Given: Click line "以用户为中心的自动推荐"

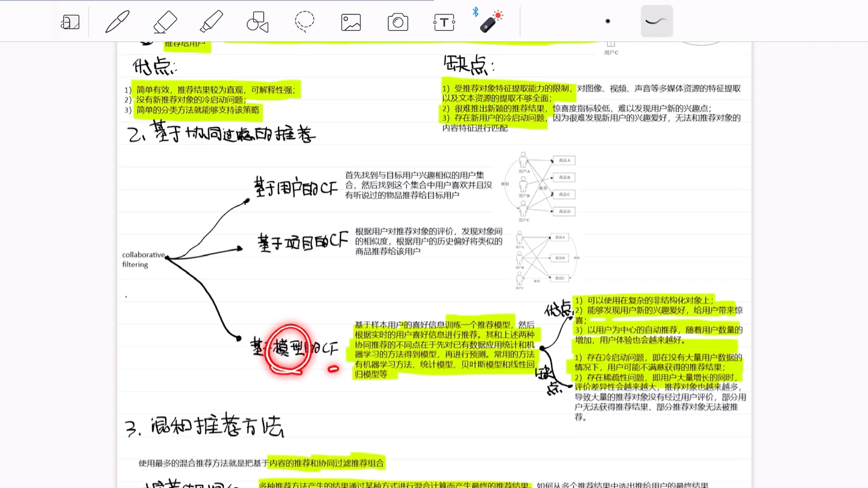Looking at the screenshot, I should pyautogui.click(x=658, y=335).
